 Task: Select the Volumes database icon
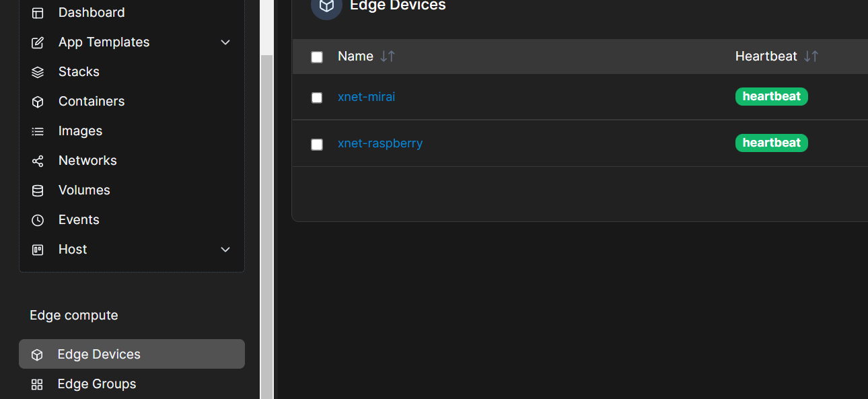[x=36, y=190]
